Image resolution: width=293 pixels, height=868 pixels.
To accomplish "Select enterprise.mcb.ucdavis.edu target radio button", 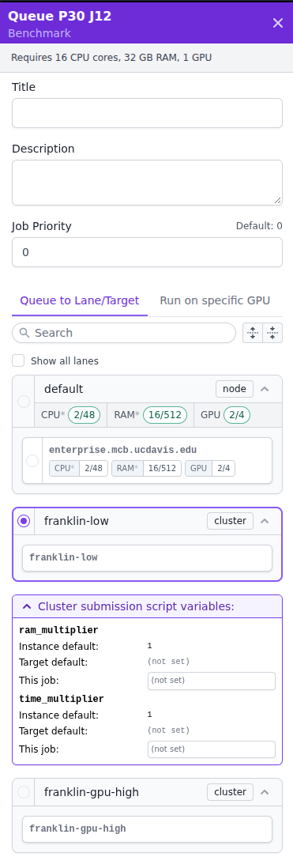I will click(x=32, y=461).
